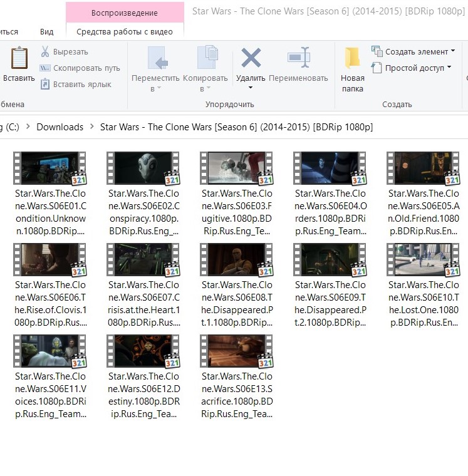Open the Copy to dropdown arrow
The image size is (468, 476).
[x=209, y=88]
